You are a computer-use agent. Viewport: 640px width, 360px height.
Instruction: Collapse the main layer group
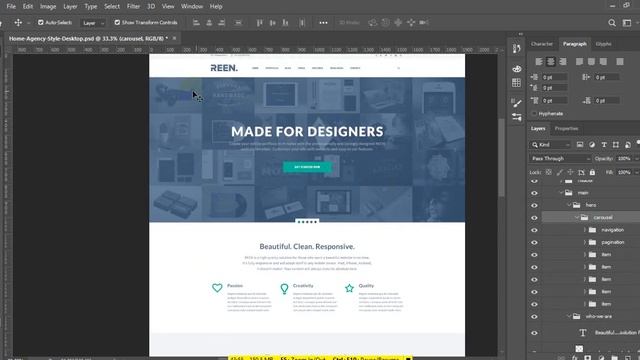(x=561, y=193)
